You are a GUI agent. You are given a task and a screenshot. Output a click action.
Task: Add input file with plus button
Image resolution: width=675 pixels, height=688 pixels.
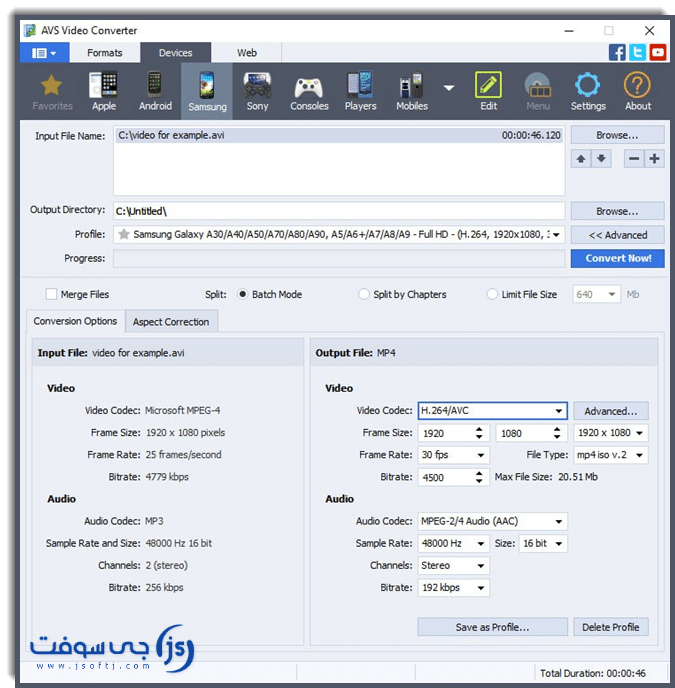tap(654, 159)
